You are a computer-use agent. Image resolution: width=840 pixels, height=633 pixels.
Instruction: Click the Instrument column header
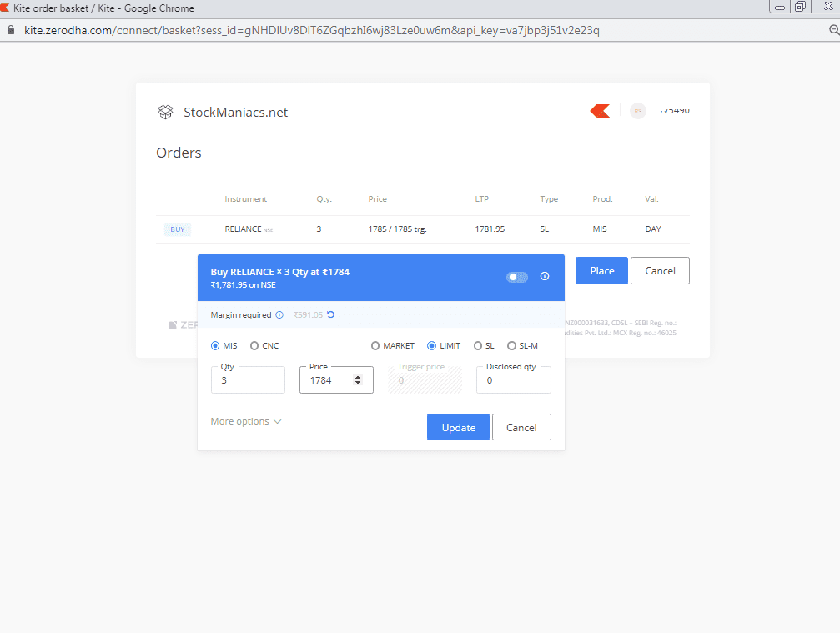pos(245,199)
